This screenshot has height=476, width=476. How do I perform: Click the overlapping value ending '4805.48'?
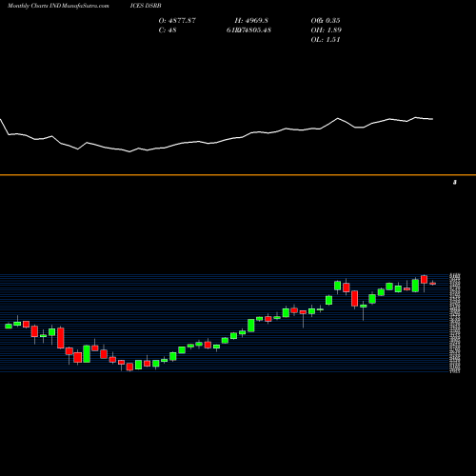pos(248,30)
